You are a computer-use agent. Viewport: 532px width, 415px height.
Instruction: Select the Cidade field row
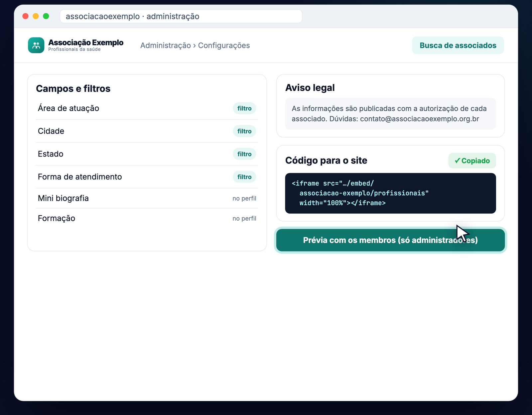pyautogui.click(x=147, y=131)
